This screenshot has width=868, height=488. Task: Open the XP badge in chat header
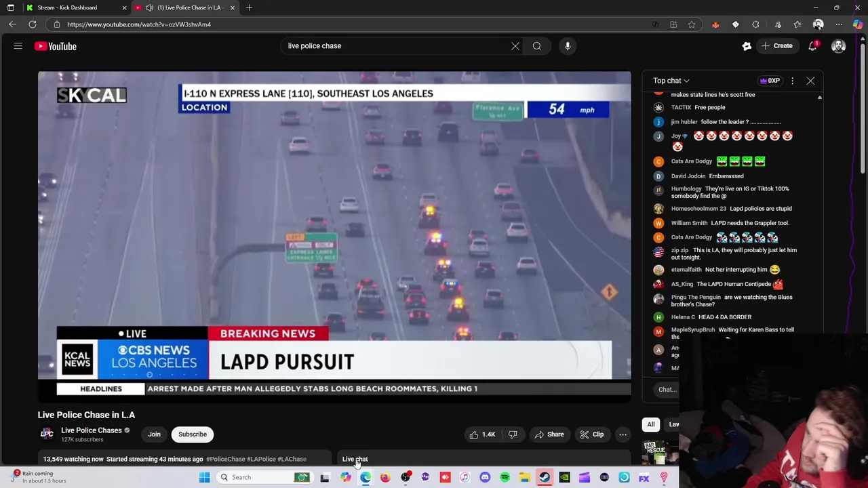point(770,81)
